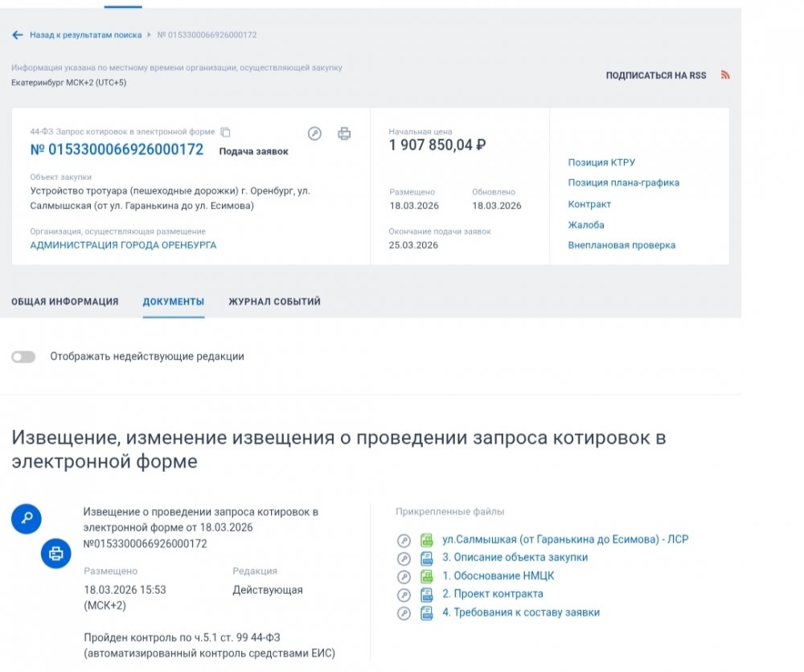
Task: Copy the procurement number with copy icon
Action: [226, 132]
